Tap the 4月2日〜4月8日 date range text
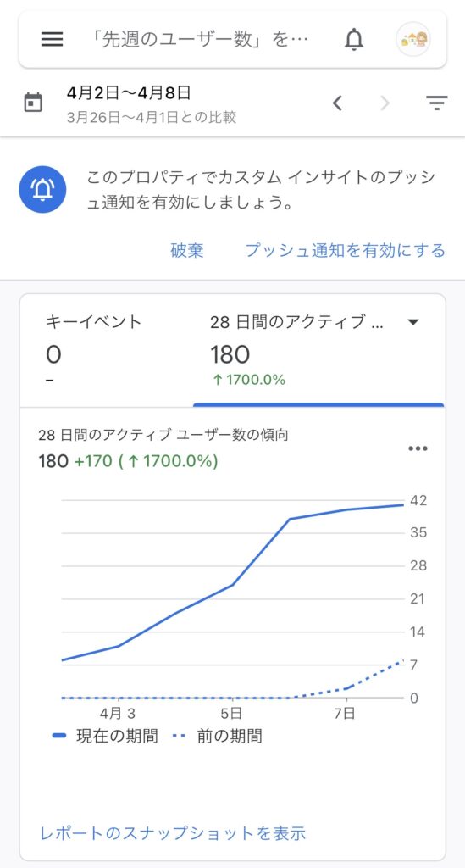 tap(129, 93)
